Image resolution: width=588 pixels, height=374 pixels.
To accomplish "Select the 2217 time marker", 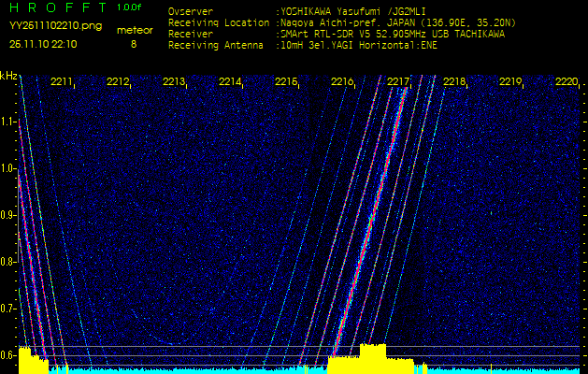I will tap(398, 82).
